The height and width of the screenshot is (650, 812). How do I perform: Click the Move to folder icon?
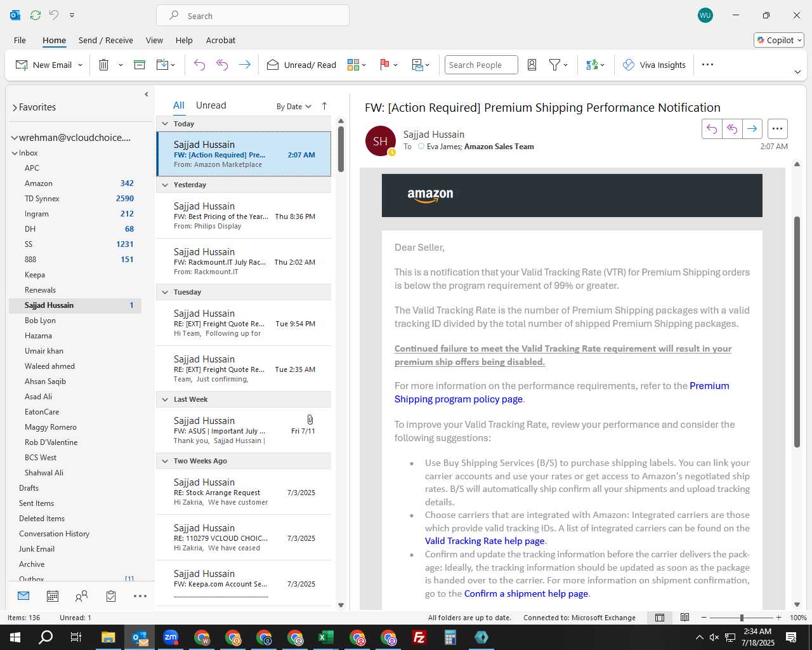[x=162, y=65]
